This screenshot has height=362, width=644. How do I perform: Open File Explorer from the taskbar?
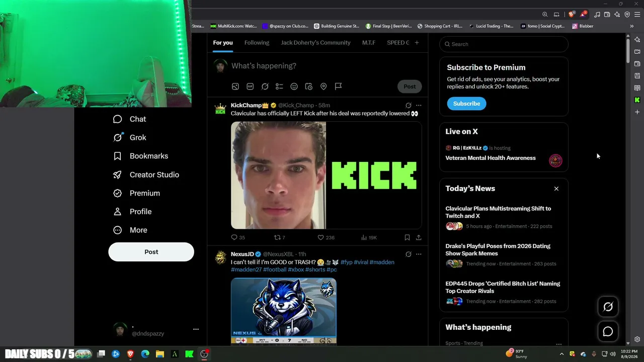pos(159,354)
